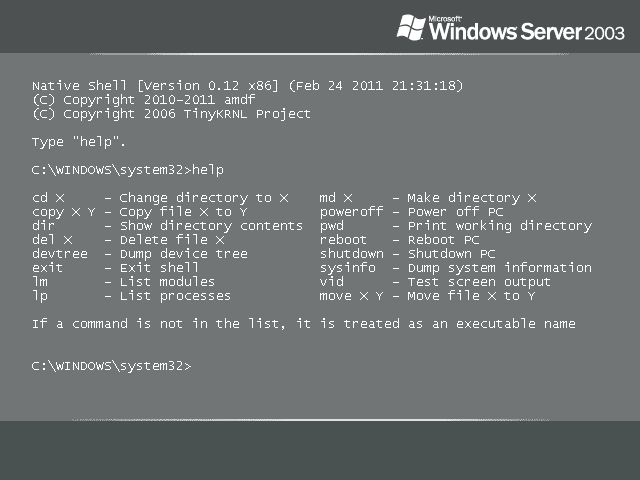640x480 pixels.
Task: Click the 'exit' command in list
Action: [x=47, y=268]
